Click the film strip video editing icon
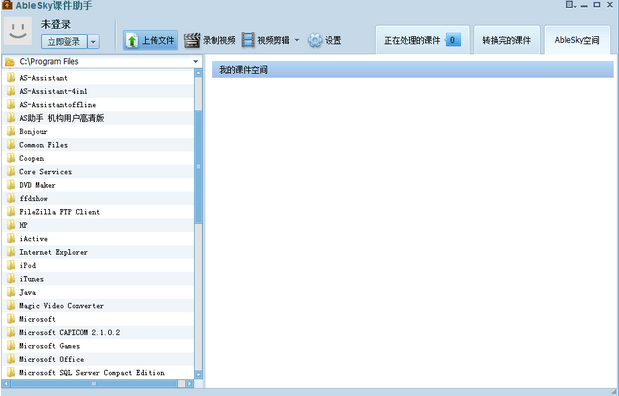The image size is (619, 396). click(x=248, y=40)
